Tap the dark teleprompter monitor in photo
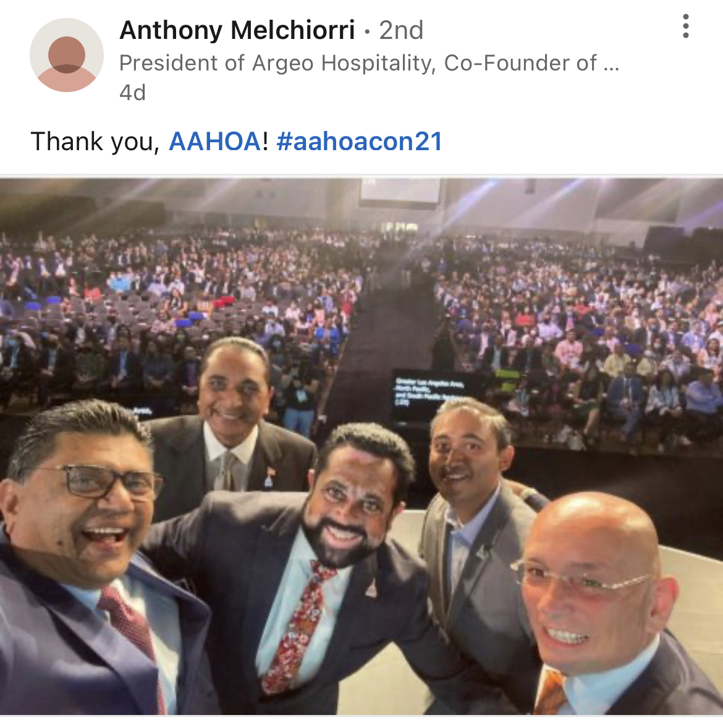 pyautogui.click(x=436, y=395)
